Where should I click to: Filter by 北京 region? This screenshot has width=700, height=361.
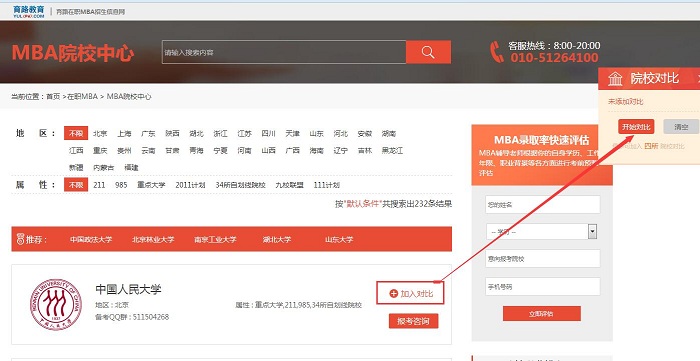100,133
